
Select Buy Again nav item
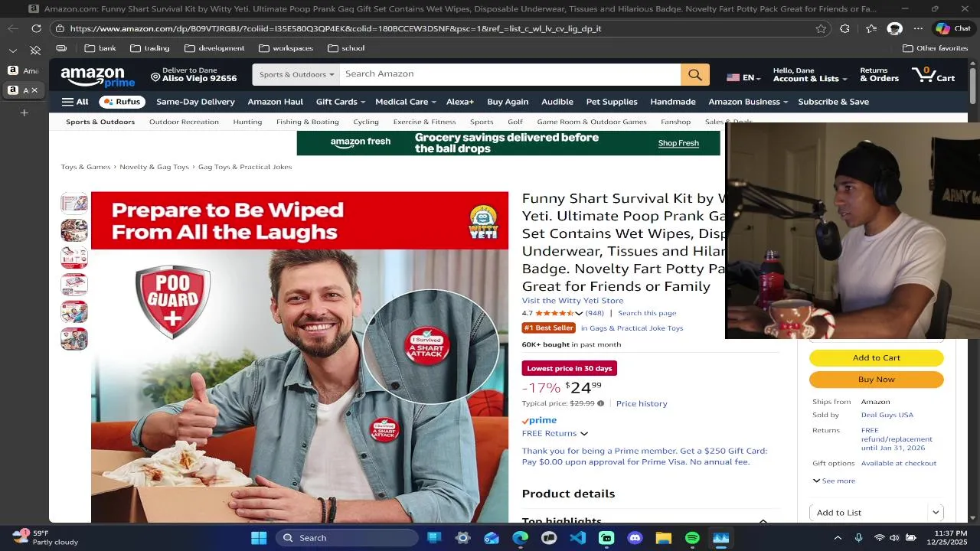508,102
